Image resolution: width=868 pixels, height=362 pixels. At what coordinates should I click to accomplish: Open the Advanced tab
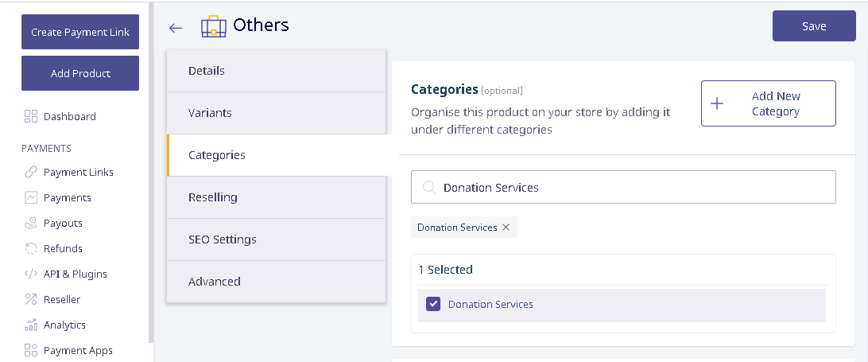[x=277, y=282]
